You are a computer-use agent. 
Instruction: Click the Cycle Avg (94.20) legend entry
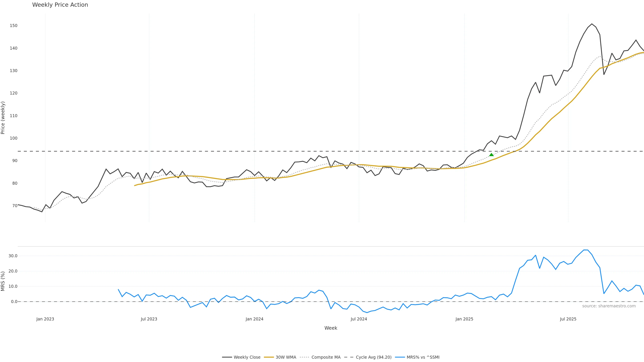pyautogui.click(x=373, y=357)
